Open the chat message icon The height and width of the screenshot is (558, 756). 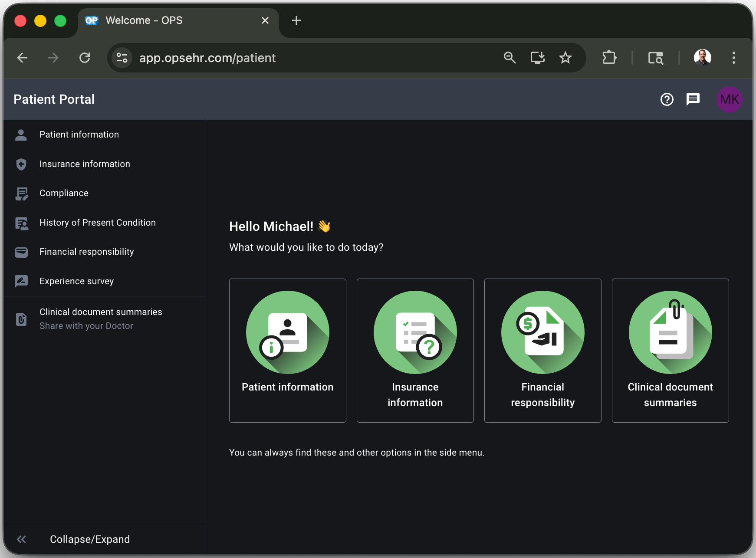pos(693,99)
